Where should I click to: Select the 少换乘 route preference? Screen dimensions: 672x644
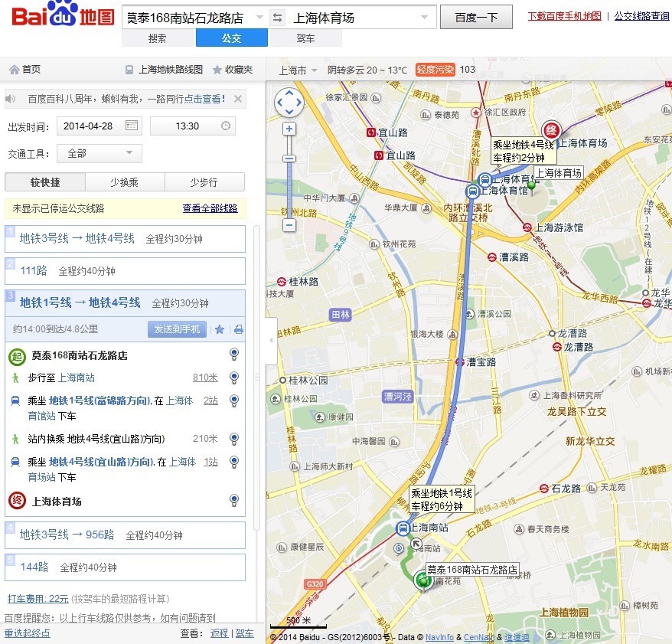tap(125, 182)
